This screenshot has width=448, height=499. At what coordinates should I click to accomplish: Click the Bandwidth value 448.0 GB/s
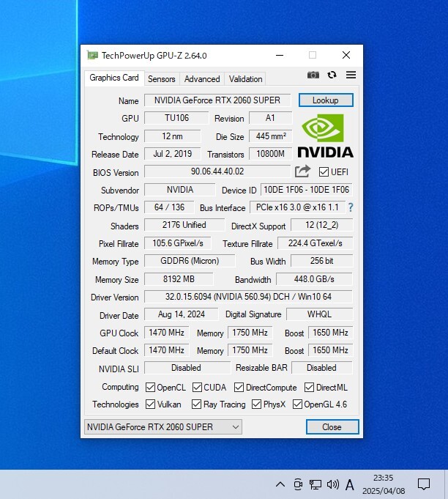314,279
